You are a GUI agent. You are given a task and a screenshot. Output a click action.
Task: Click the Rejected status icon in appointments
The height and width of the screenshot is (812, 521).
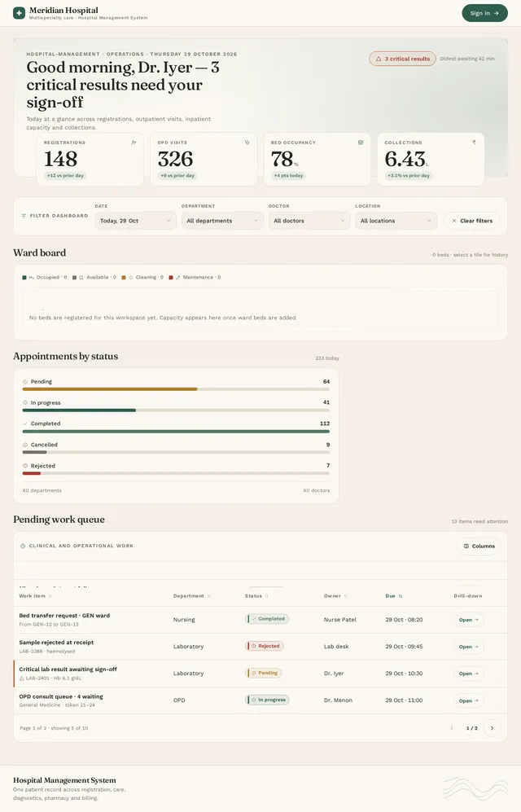point(25,466)
